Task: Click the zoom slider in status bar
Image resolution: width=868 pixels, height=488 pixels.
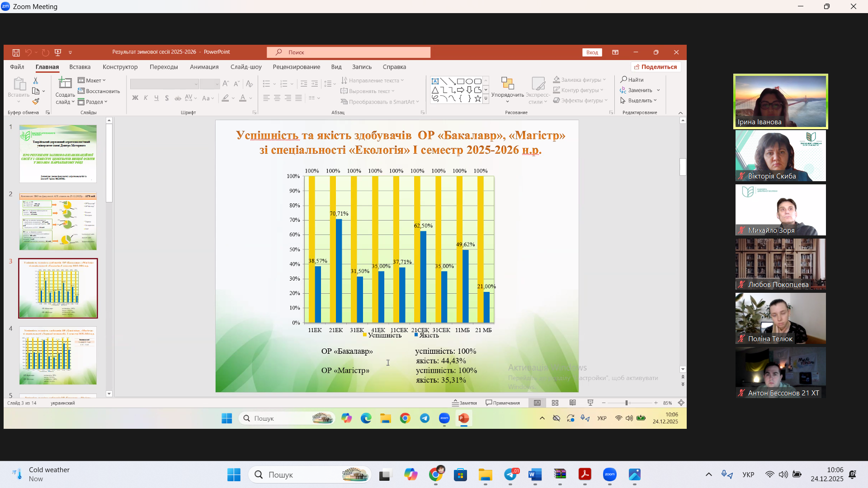Action: point(627,403)
